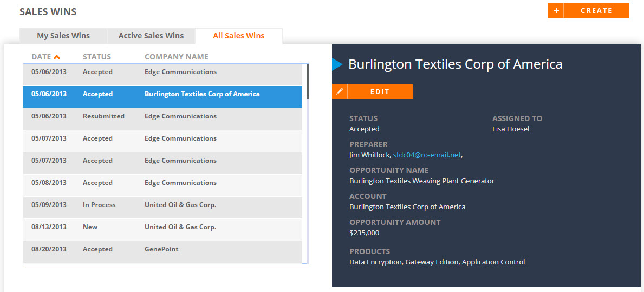The image size is (644, 292).
Task: Click the Lisa Hoesel assigned name
Action: coord(511,129)
